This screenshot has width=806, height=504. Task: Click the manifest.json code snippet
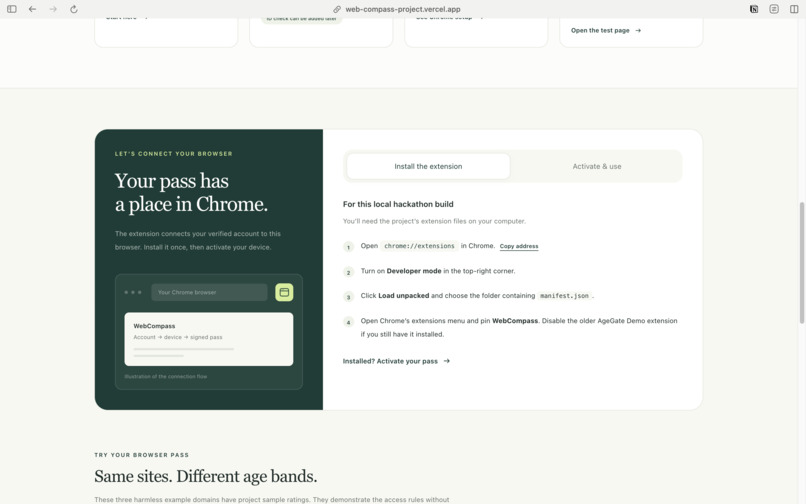[x=564, y=296]
